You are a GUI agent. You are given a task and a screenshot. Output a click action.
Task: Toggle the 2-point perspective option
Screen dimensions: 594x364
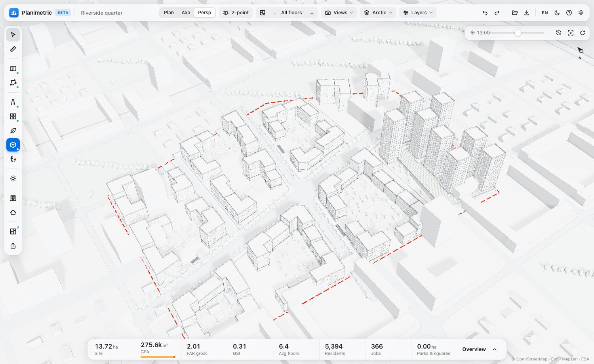[x=236, y=13]
